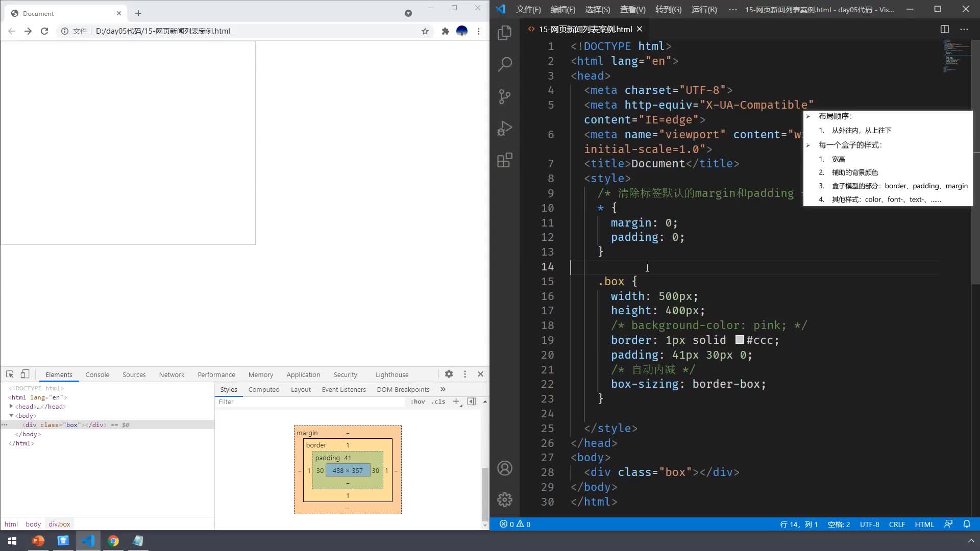Viewport: 980px width, 551px height.
Task: Click 空格: 2 indentation setting
Action: (x=839, y=524)
